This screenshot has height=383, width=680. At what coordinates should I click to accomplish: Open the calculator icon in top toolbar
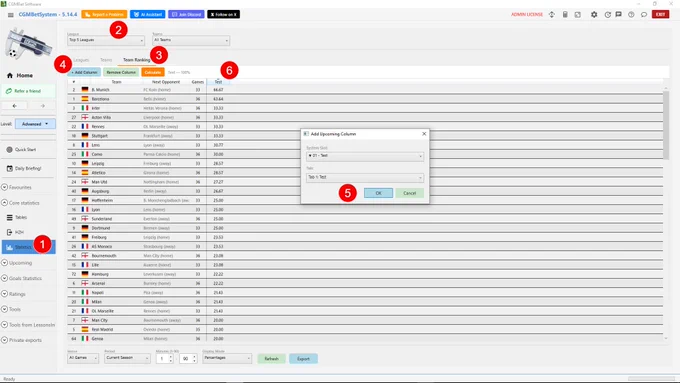(565, 14)
